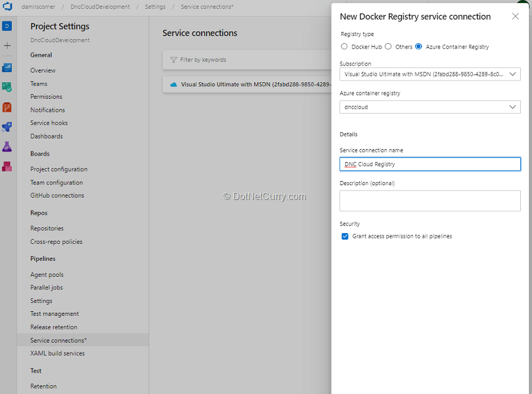
Task: Go to damirscorner breadcrumb
Action: (38, 7)
